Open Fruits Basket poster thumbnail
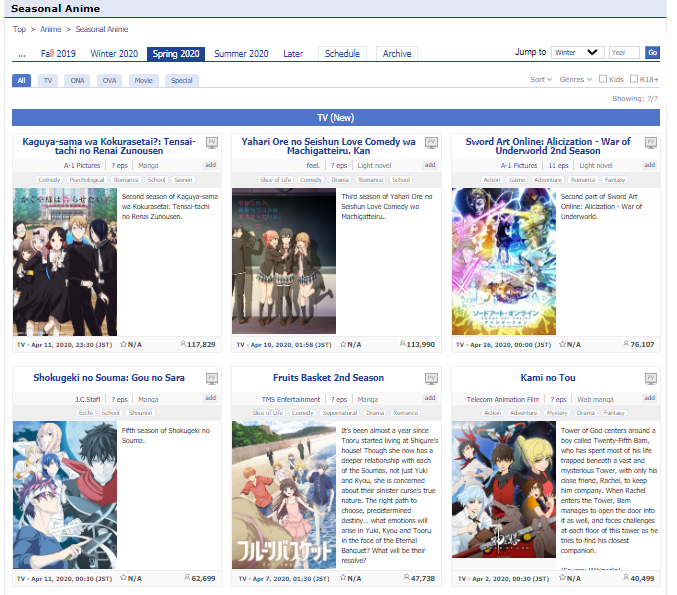 [x=284, y=495]
